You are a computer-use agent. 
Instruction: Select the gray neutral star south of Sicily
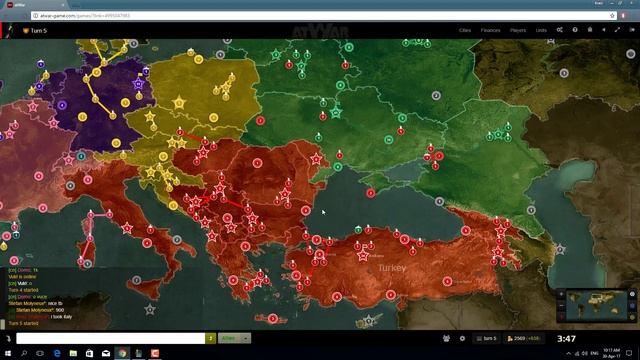pyautogui.click(x=150, y=309)
